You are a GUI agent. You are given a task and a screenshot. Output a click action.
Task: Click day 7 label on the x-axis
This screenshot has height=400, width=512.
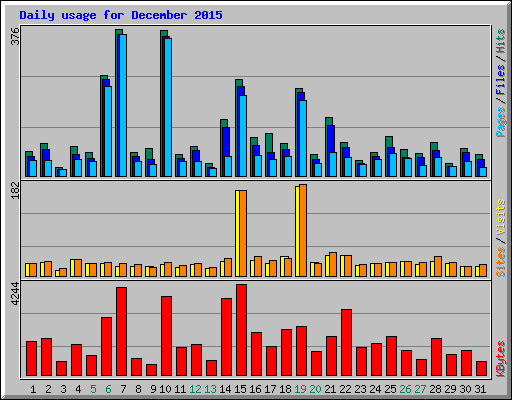pos(123,389)
